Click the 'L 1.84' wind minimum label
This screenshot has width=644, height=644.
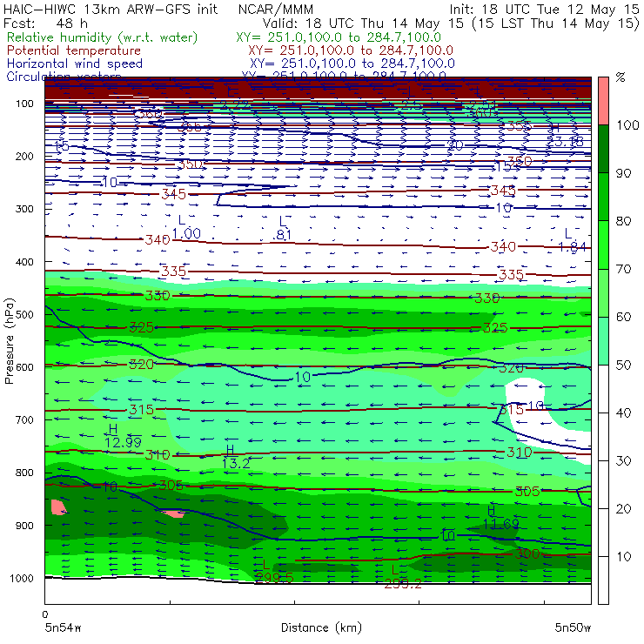(572, 240)
